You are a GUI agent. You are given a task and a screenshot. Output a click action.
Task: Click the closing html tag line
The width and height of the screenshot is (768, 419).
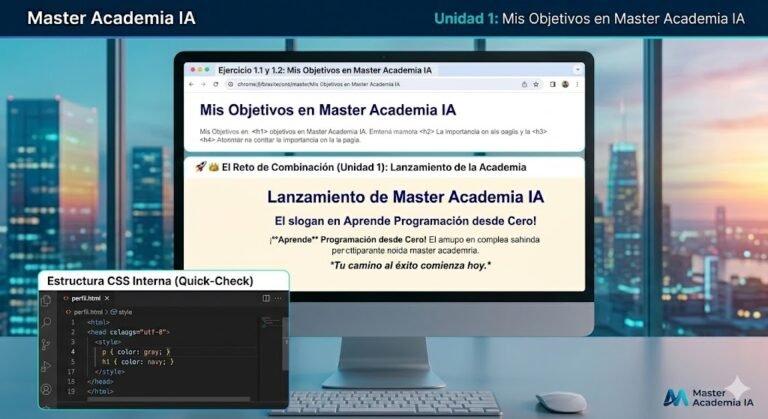pyautogui.click(x=100, y=391)
